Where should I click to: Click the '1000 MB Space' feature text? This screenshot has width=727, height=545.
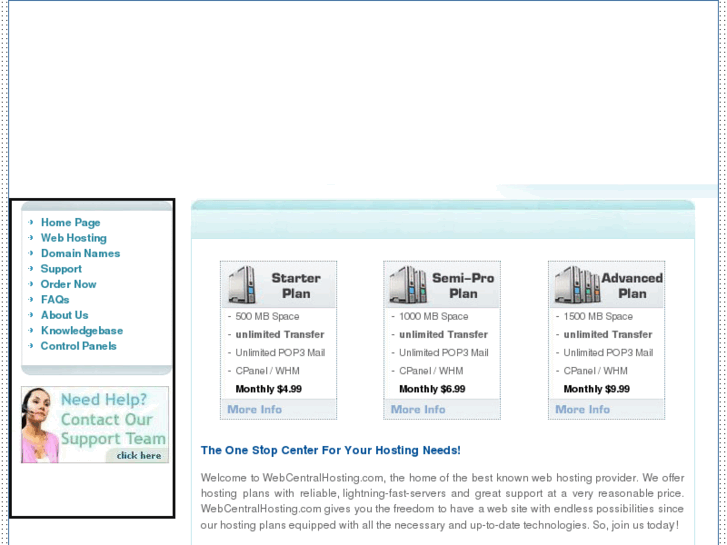pos(434,316)
